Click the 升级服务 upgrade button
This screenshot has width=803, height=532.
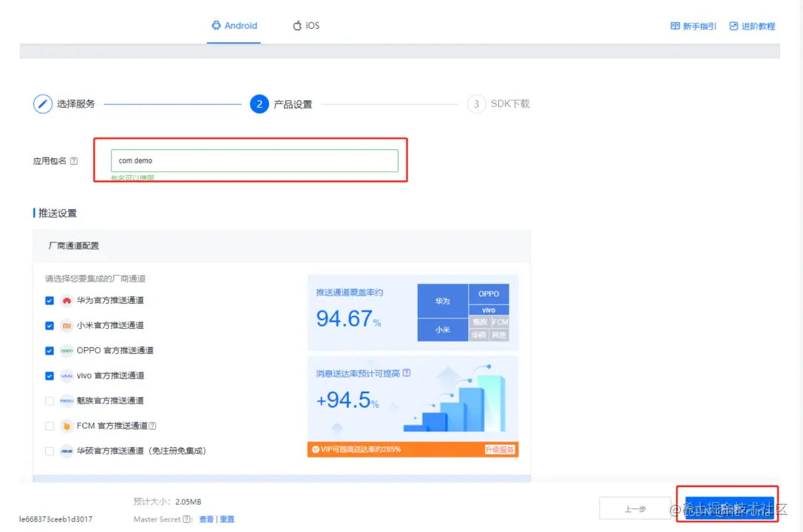499,450
